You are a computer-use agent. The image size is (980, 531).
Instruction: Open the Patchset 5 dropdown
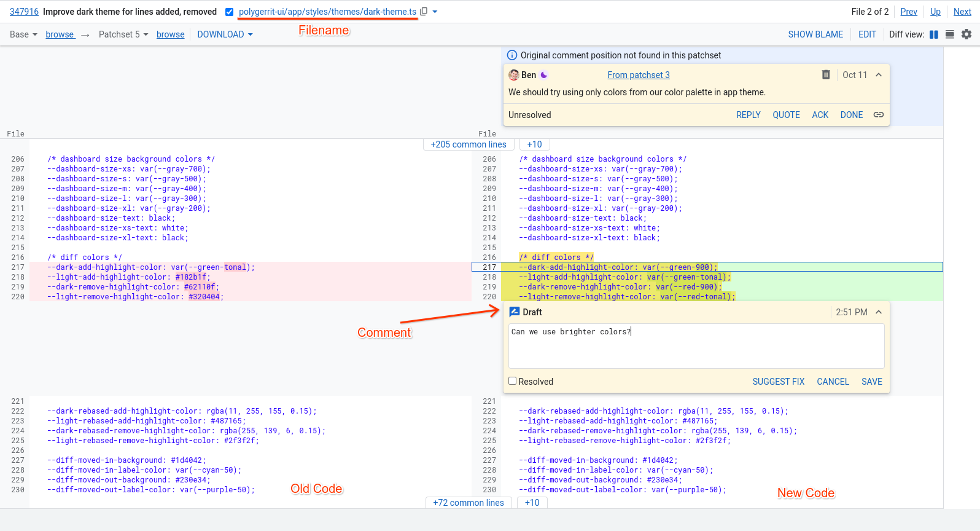click(123, 34)
